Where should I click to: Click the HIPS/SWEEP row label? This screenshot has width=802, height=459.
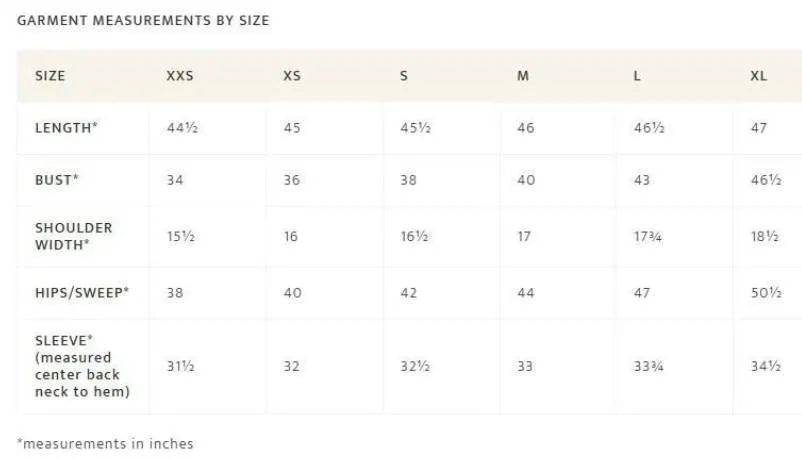pyautogui.click(x=82, y=293)
